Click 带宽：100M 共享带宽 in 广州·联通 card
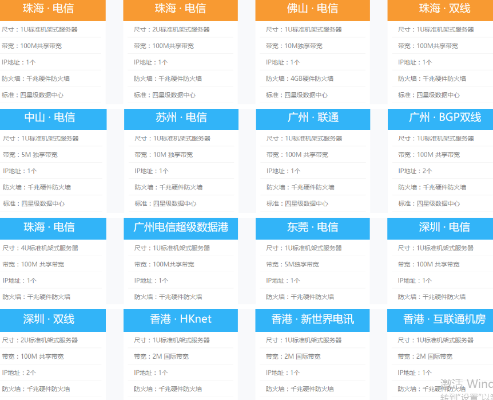493x400 pixels. pyautogui.click(x=297, y=155)
